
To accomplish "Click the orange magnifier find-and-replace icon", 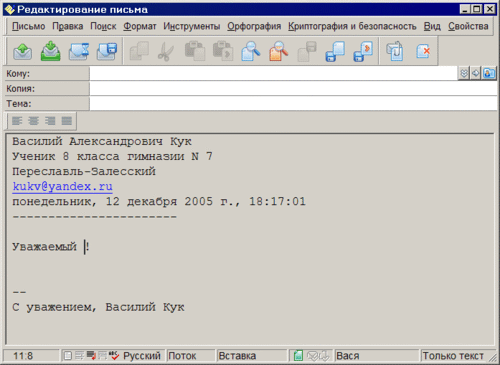I will tap(279, 51).
